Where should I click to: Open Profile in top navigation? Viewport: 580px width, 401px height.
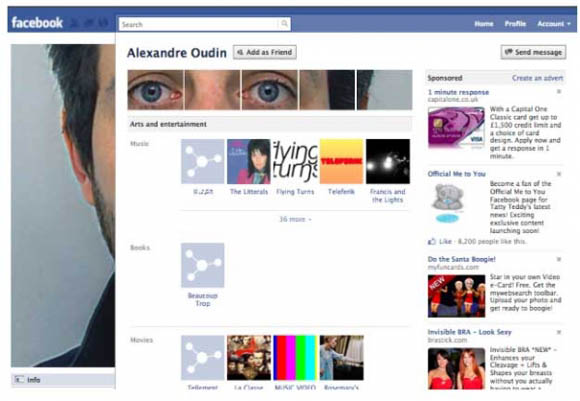point(515,24)
